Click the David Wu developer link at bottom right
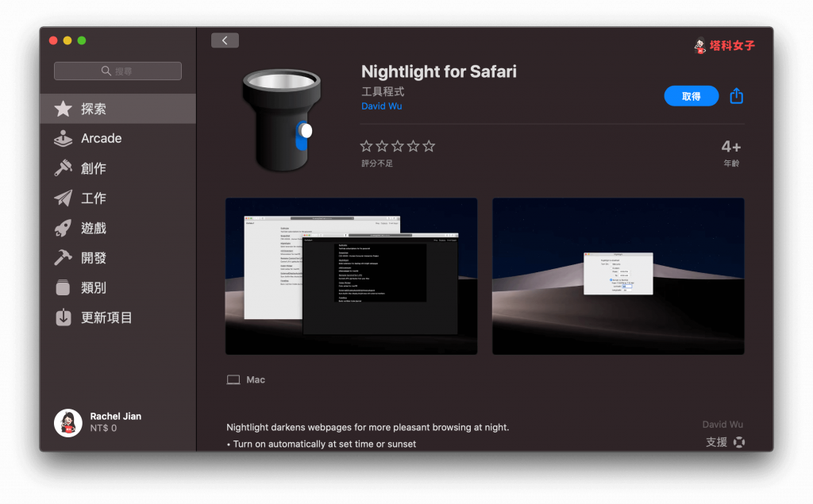Viewport: 813px width, 504px height. 722,425
